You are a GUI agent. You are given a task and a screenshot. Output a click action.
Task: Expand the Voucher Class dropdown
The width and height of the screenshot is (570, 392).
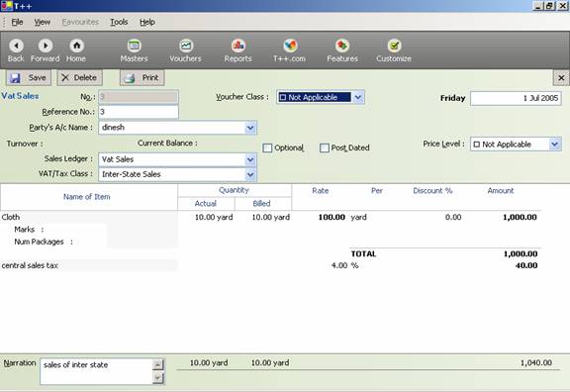coord(358,97)
